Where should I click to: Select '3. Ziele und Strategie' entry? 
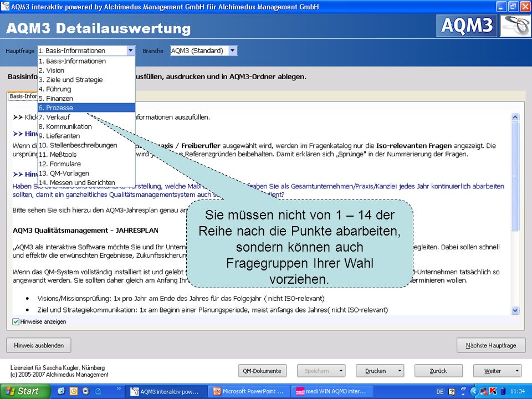pyautogui.click(x=86, y=80)
